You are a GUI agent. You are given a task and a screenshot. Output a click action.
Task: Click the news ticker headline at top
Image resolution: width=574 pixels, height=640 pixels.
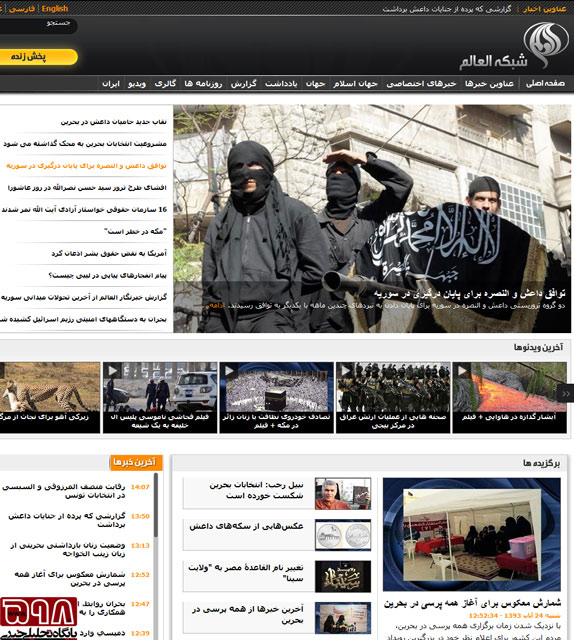coord(447,9)
